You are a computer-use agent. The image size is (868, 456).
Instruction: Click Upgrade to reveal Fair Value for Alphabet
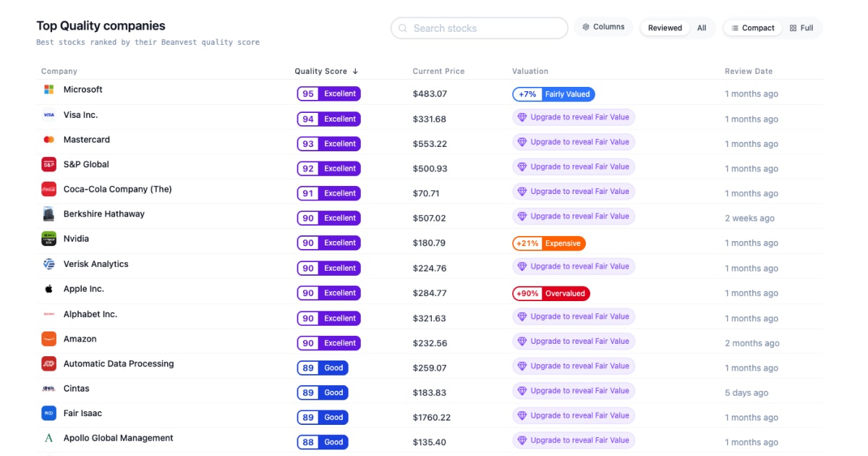pyautogui.click(x=574, y=316)
